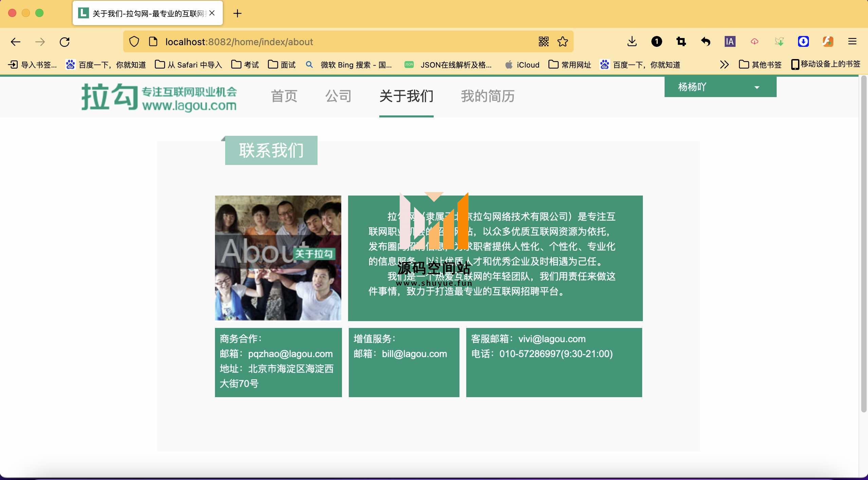Click the address 北京市海淀区海淀西 text
Screen dimensions: 868x480
[291, 369]
